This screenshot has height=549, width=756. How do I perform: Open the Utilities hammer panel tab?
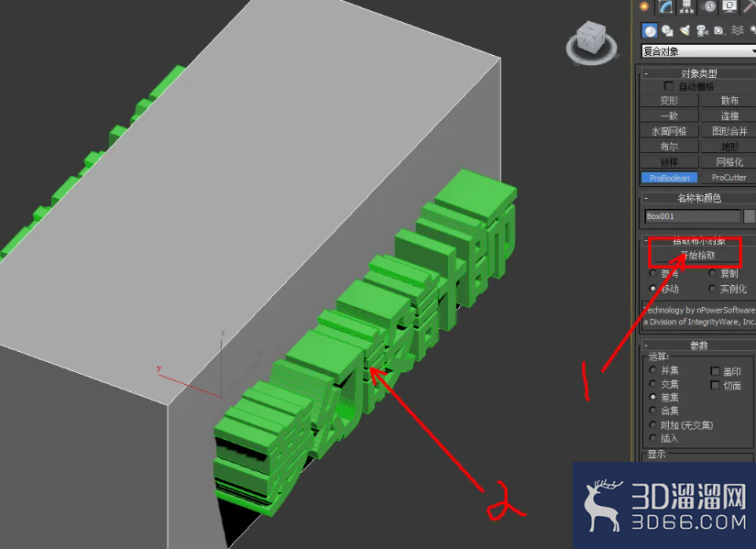click(x=750, y=6)
